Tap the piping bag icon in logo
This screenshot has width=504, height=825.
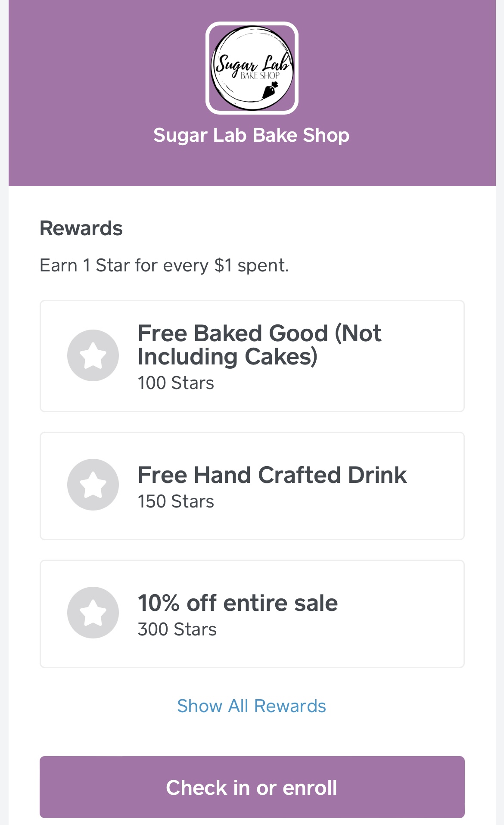pyautogui.click(x=270, y=91)
